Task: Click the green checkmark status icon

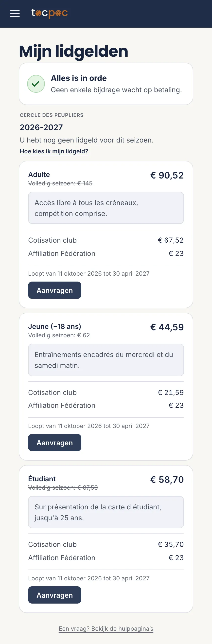Action: click(36, 84)
